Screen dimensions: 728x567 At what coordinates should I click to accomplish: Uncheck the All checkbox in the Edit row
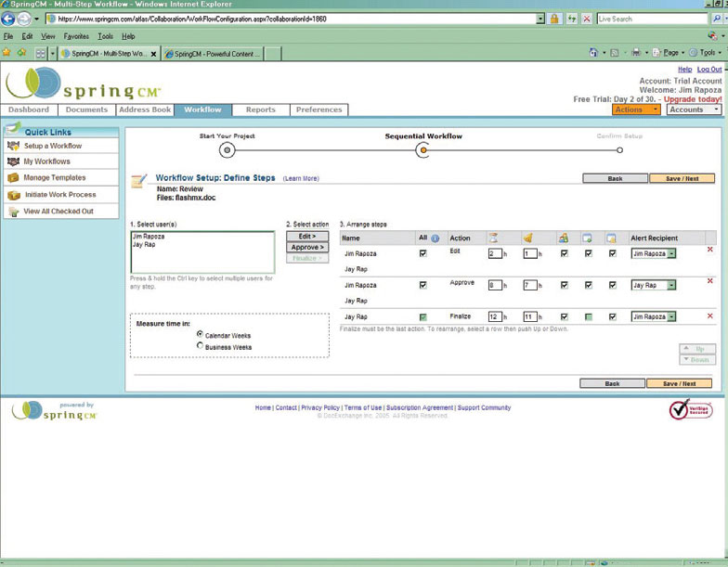click(x=423, y=253)
